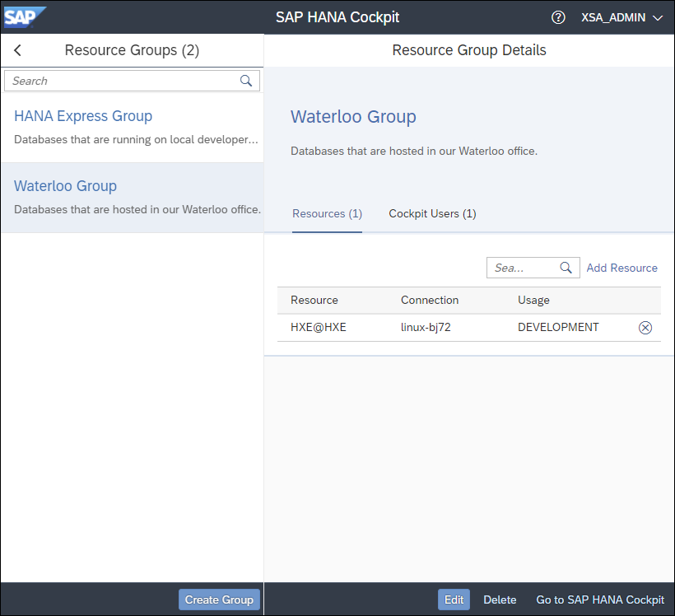675x616 pixels.
Task: Switch to the Resources (1) tab
Action: pos(327,213)
